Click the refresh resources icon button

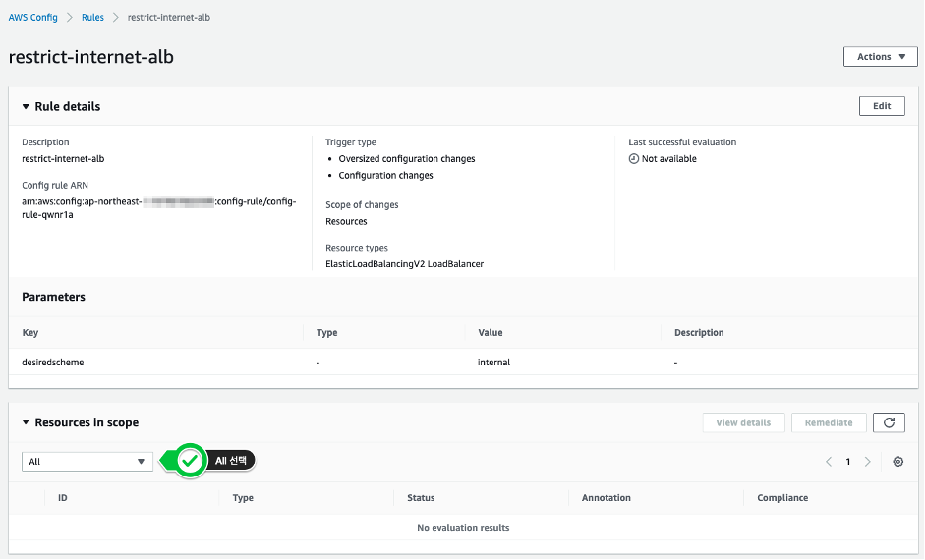tap(889, 422)
